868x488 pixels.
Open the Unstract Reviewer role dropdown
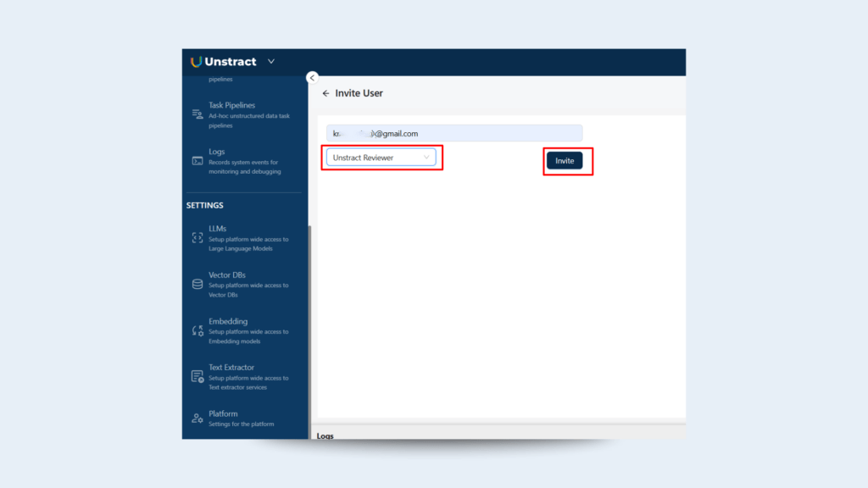(381, 158)
